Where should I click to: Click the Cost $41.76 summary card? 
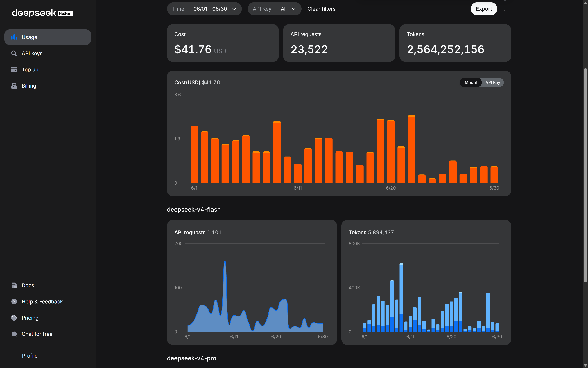223,43
